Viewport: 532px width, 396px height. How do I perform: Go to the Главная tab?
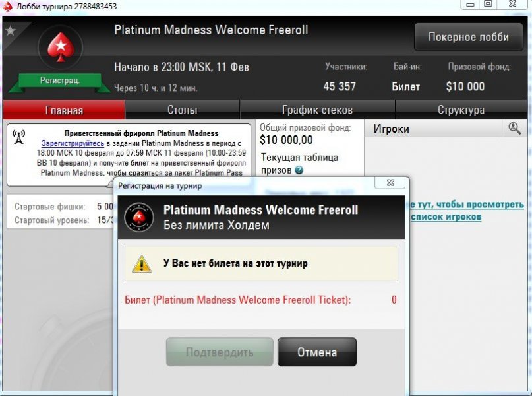coord(64,110)
